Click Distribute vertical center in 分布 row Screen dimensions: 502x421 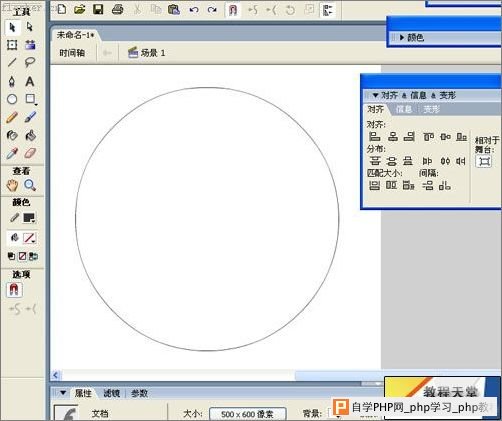click(x=392, y=161)
